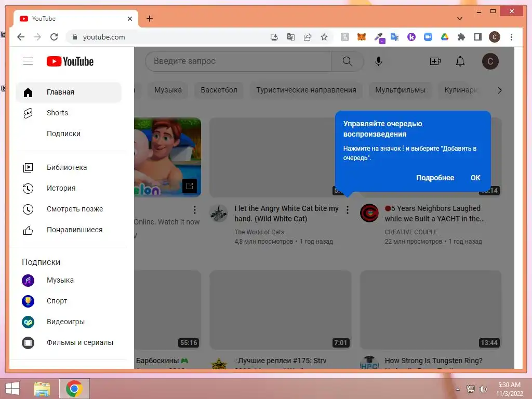Image resolution: width=532 pixels, height=399 pixels.
Task: Open the cartoon video thumbnail
Action: point(168,157)
